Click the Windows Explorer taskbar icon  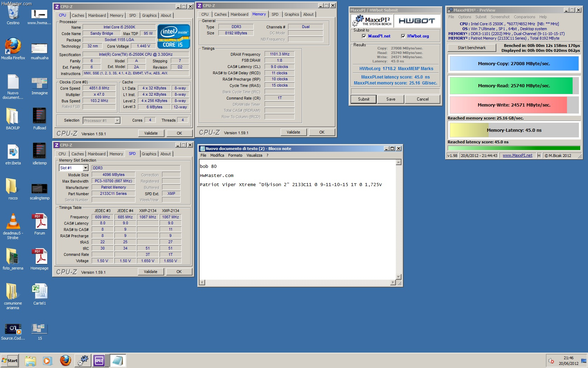click(30, 361)
